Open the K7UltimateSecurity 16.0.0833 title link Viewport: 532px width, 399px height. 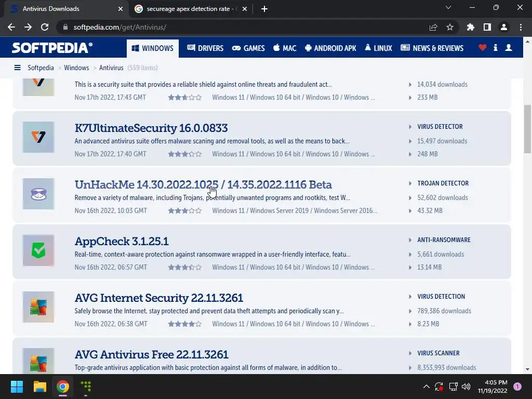point(151,128)
